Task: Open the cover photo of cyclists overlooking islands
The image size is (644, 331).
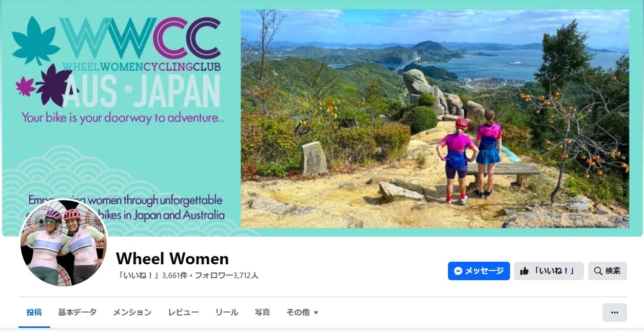Action: 435,119
